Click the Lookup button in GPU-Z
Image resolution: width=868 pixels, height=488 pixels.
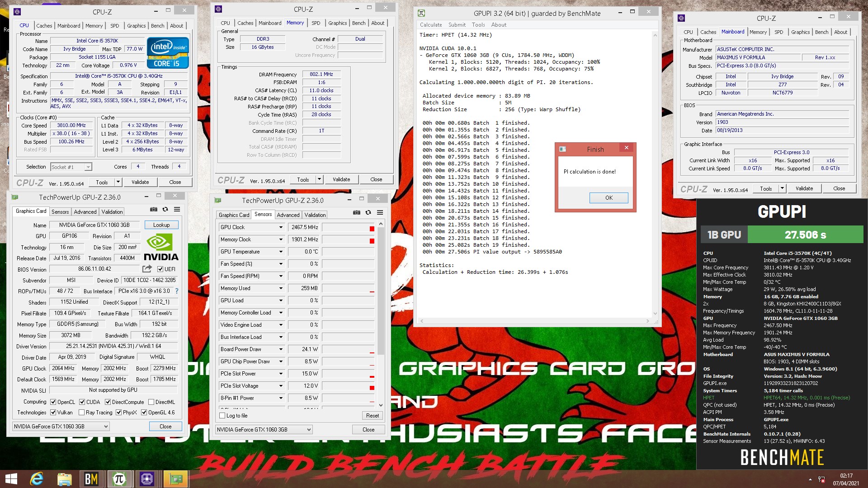pyautogui.click(x=161, y=225)
